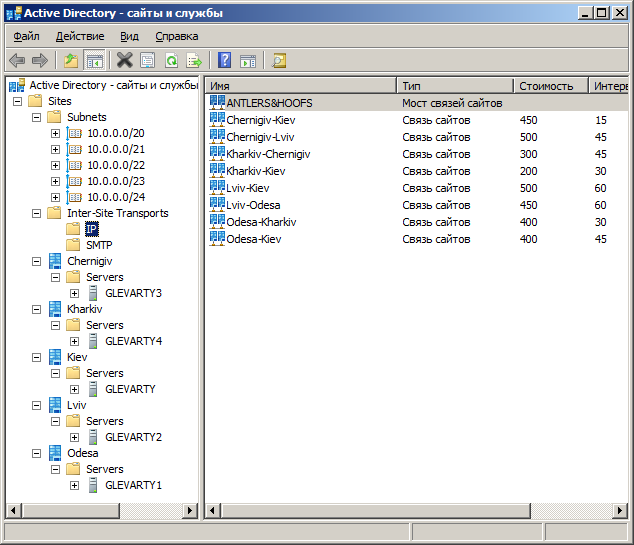Screen dimensions: 634x545
Task: Select the Odesa-Kharkiv site link
Action: 261,222
